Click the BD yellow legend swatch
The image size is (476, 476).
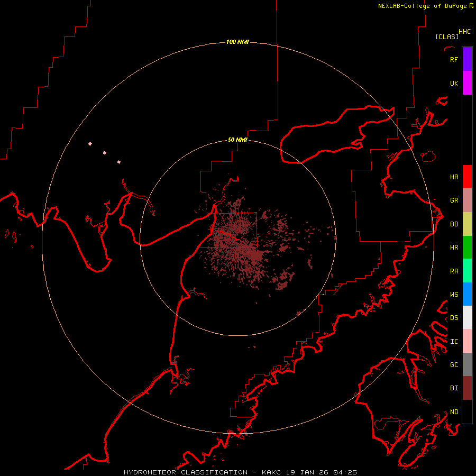(x=467, y=224)
